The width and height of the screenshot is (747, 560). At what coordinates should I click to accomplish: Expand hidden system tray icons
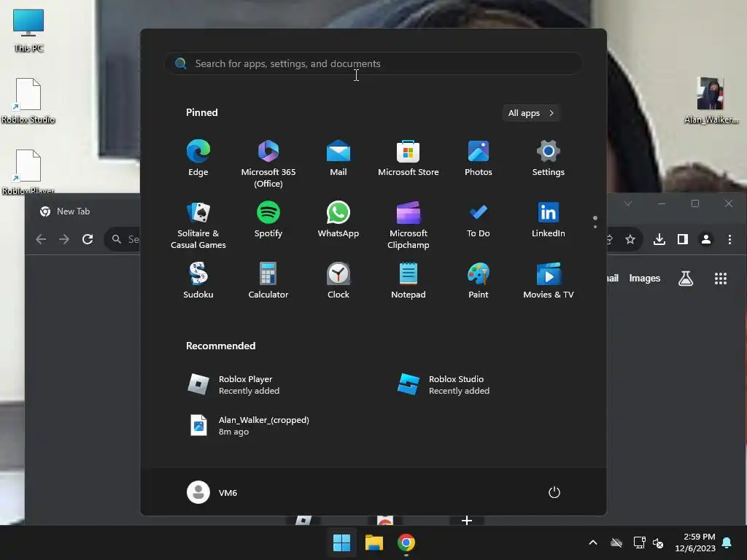click(x=593, y=542)
